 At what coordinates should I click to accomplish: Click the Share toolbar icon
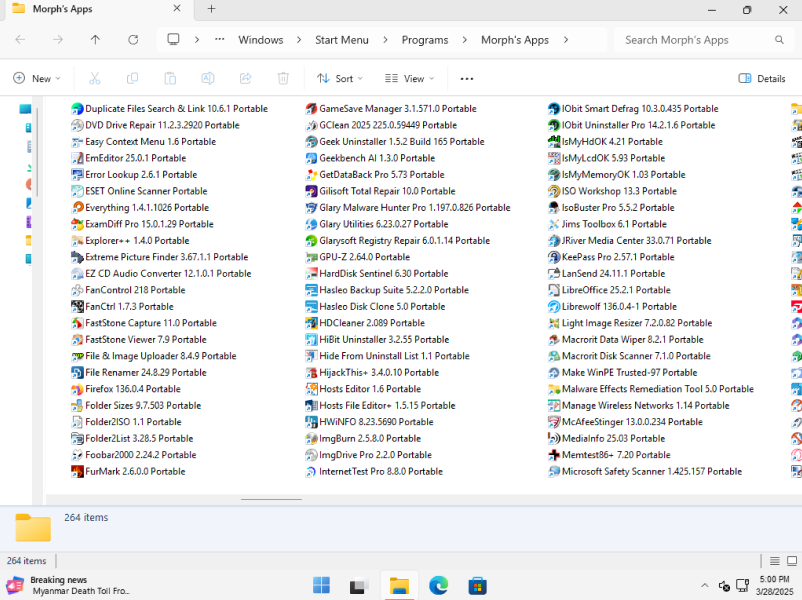click(x=246, y=78)
